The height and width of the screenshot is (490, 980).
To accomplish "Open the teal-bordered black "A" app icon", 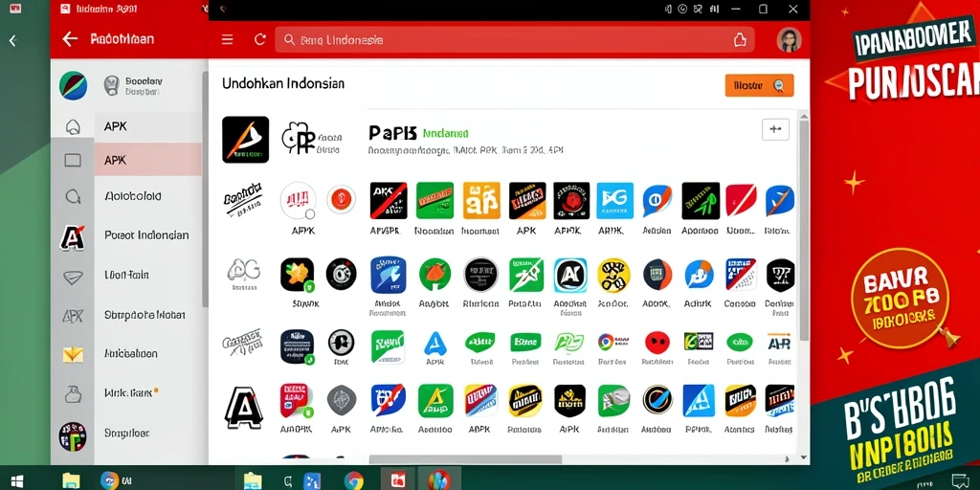I will tap(570, 275).
